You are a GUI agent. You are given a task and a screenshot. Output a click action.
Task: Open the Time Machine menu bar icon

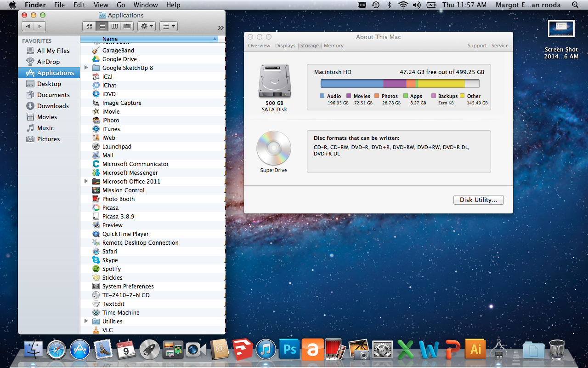point(376,5)
